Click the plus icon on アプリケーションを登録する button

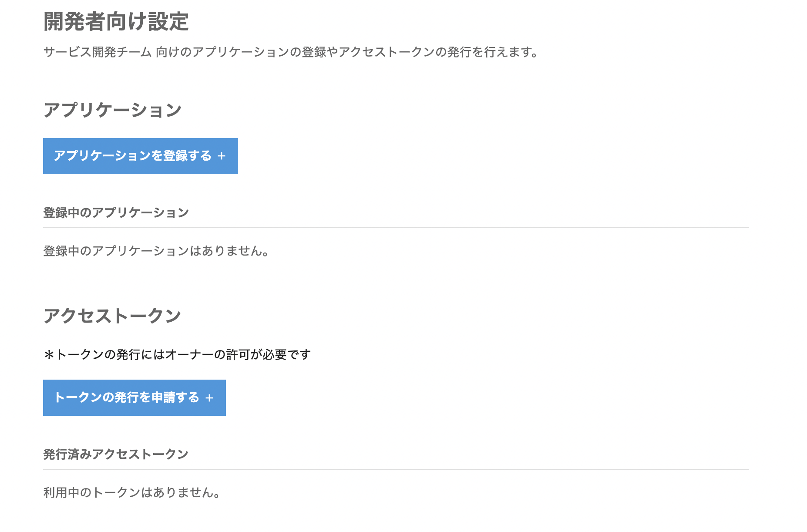(x=222, y=156)
